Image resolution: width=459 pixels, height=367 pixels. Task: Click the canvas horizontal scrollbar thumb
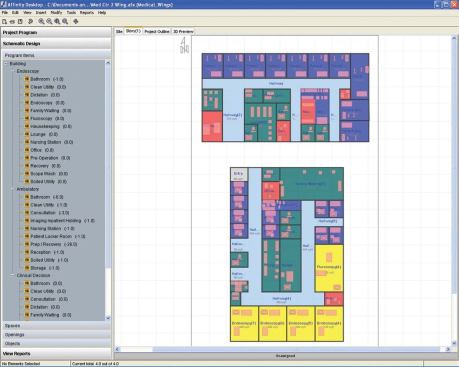(x=296, y=349)
